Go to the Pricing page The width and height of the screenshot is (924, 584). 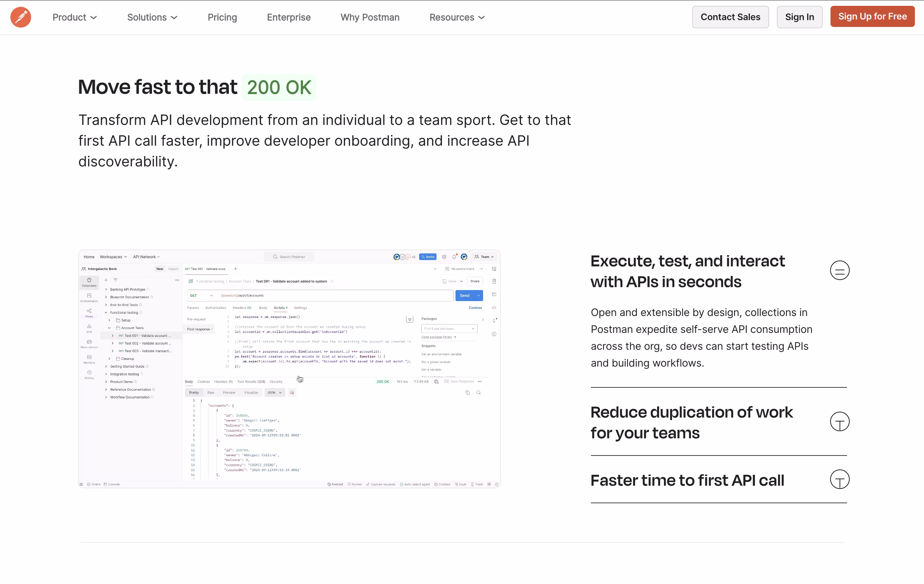pos(222,17)
